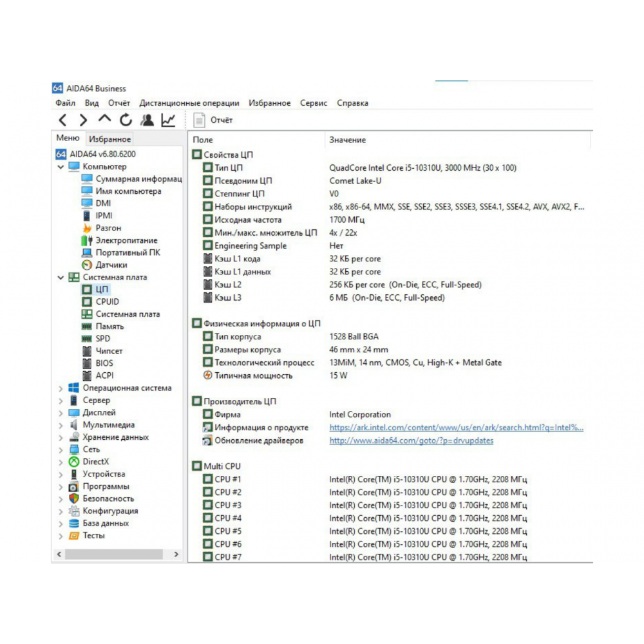Expand the Устройства tree node
The height and width of the screenshot is (644, 644).
61,475
